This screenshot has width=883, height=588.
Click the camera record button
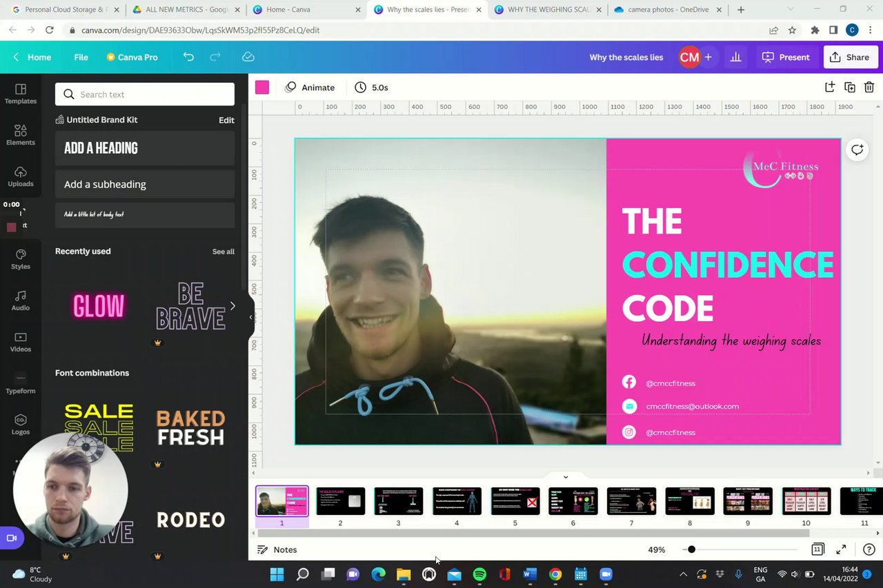[12, 538]
